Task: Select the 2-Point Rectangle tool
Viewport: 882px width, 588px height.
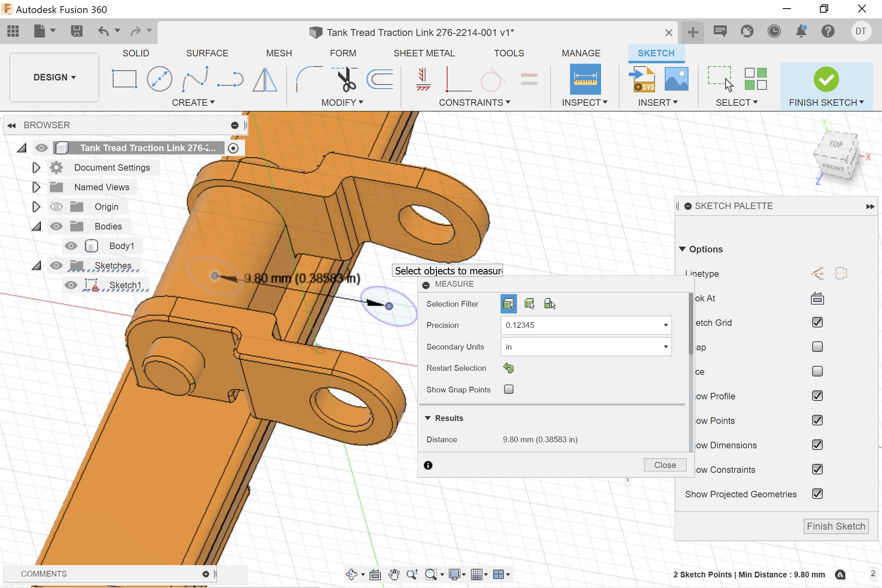Action: pos(124,79)
